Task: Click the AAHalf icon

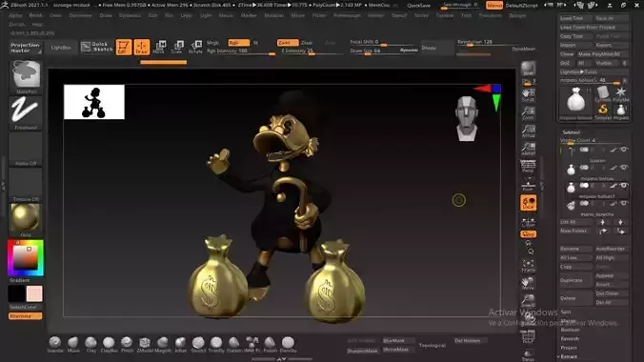Action: [528, 149]
